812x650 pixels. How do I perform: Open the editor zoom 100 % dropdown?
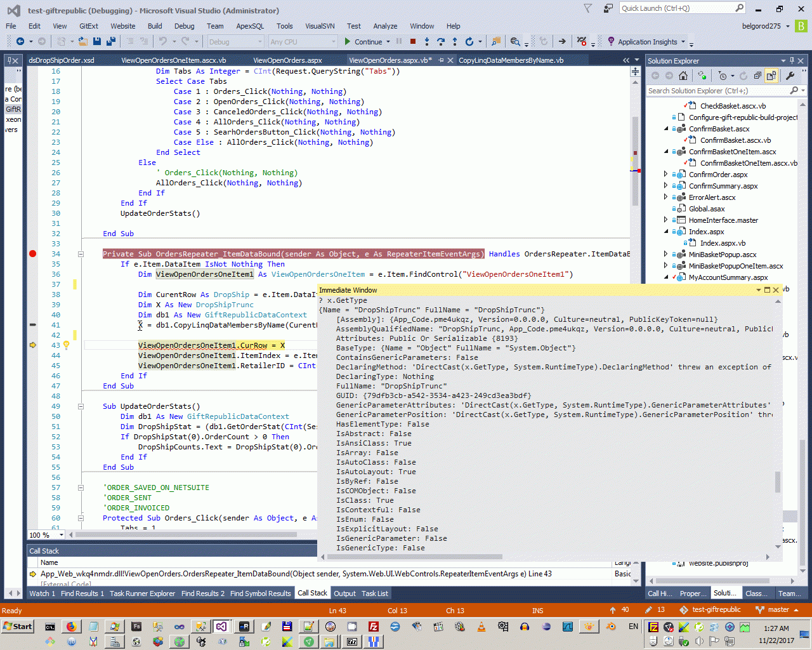coord(62,535)
